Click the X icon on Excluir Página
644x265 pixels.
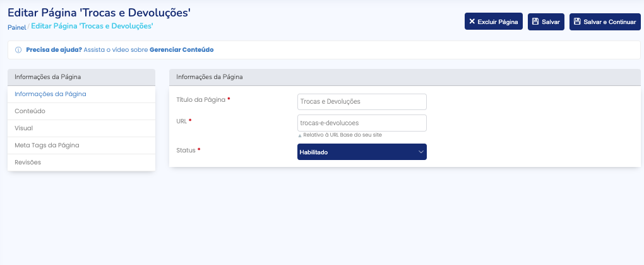click(x=472, y=22)
